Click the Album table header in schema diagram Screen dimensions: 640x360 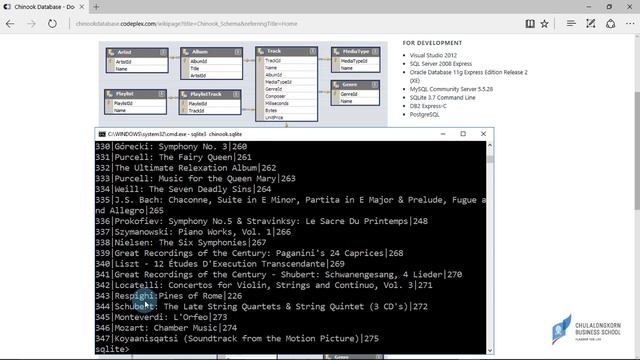click(211, 52)
